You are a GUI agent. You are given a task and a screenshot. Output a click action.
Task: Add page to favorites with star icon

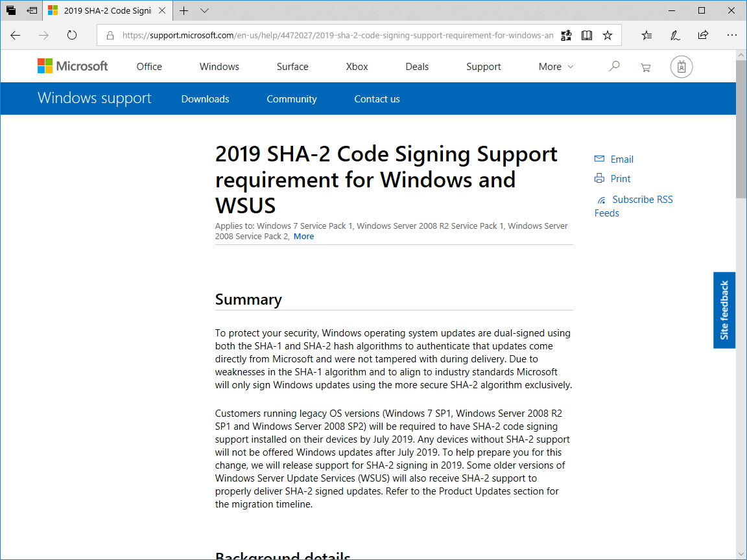tap(608, 36)
